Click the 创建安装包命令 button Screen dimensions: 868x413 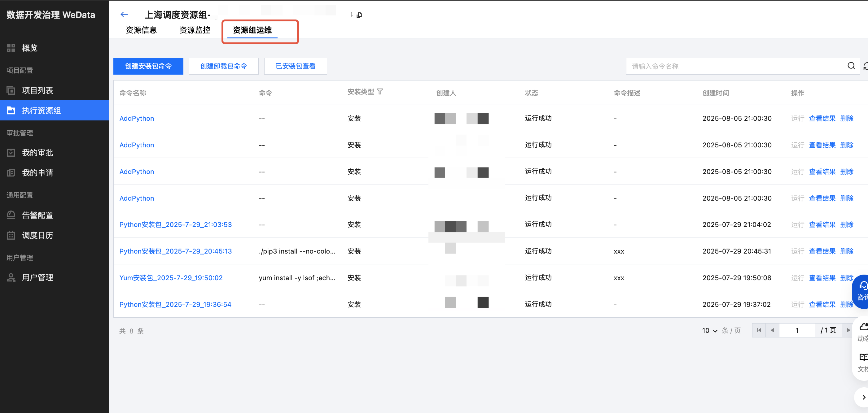pyautogui.click(x=148, y=66)
